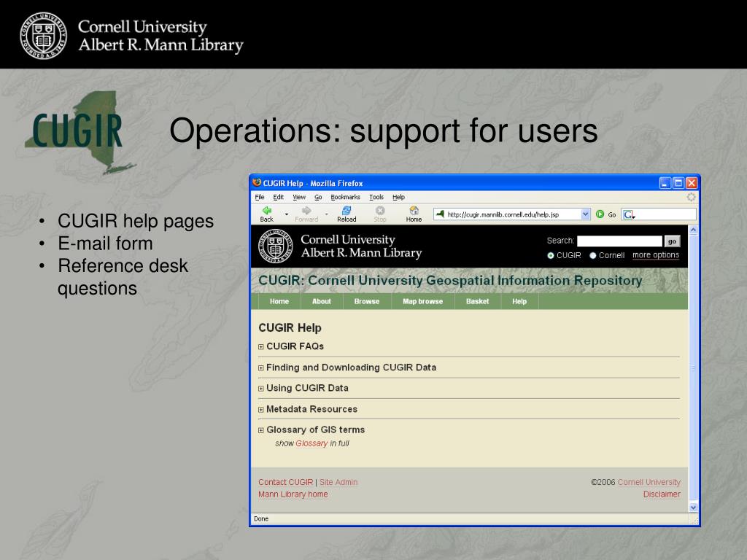Open the Map browse tab
This screenshot has width=747, height=560.
pyautogui.click(x=422, y=301)
